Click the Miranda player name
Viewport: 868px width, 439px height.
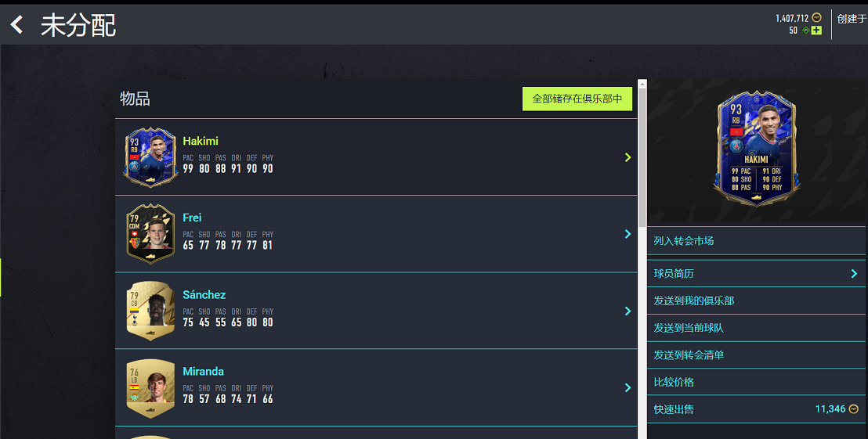[x=203, y=372]
